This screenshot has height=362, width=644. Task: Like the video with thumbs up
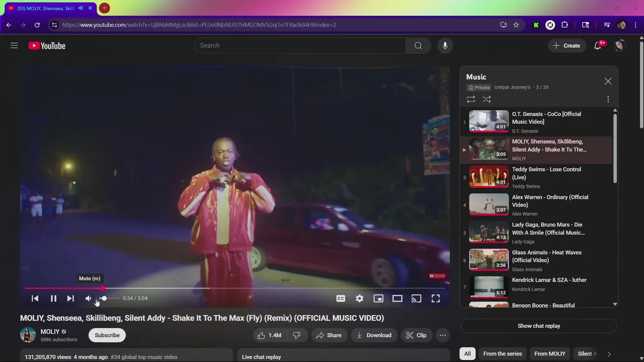[x=269, y=335]
